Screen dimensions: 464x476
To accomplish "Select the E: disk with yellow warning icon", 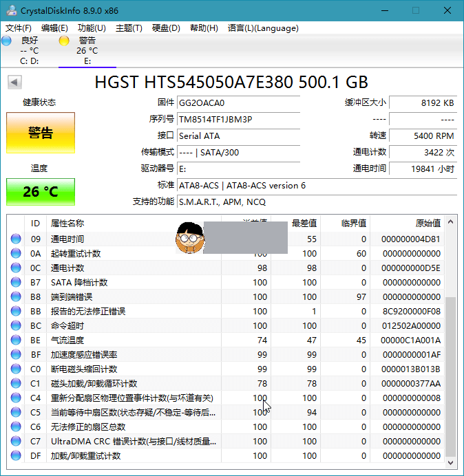I will point(87,50).
